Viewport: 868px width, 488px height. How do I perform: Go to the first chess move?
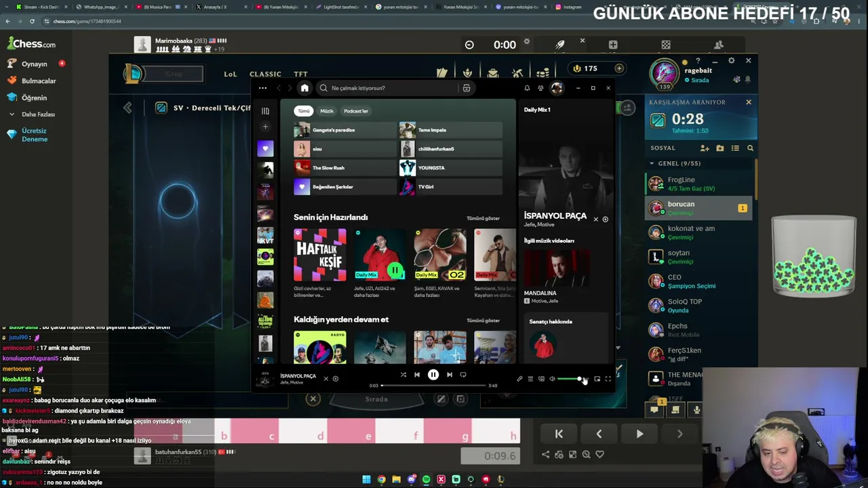(559, 434)
